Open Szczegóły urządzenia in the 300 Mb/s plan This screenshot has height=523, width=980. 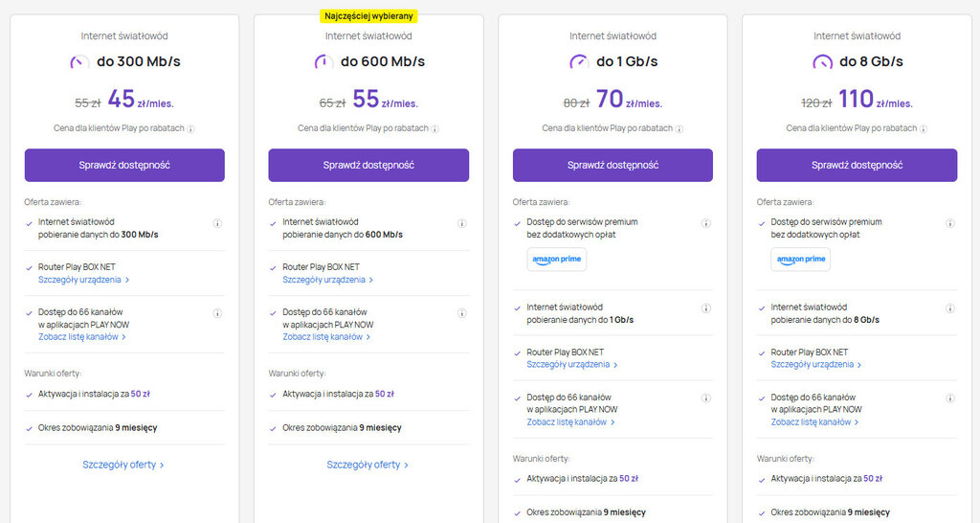[x=83, y=280]
